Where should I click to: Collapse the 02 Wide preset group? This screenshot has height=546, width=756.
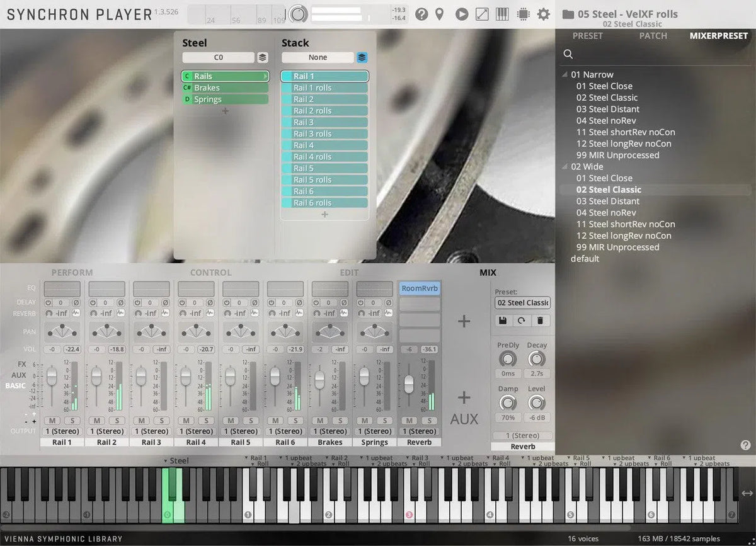pyautogui.click(x=565, y=166)
